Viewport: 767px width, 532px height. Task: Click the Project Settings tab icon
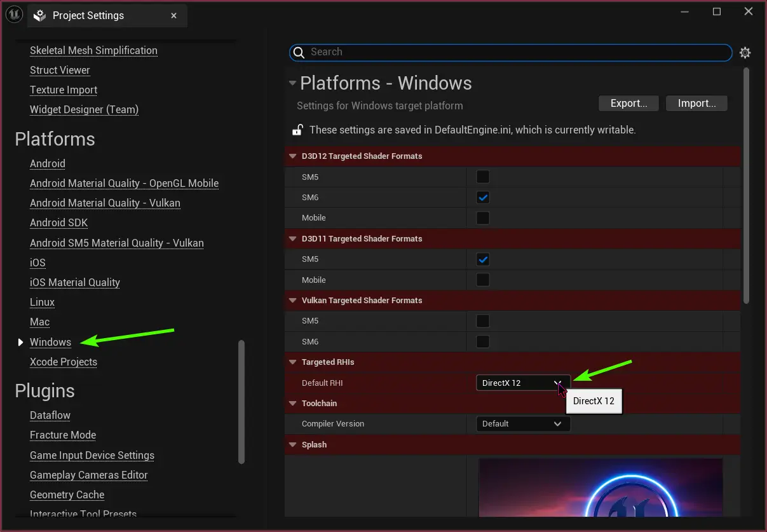pos(39,15)
